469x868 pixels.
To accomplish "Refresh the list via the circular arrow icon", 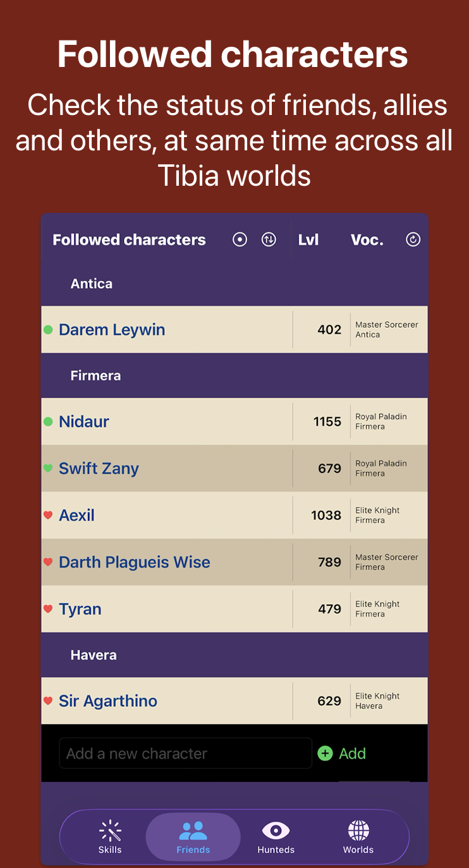I will tap(413, 239).
